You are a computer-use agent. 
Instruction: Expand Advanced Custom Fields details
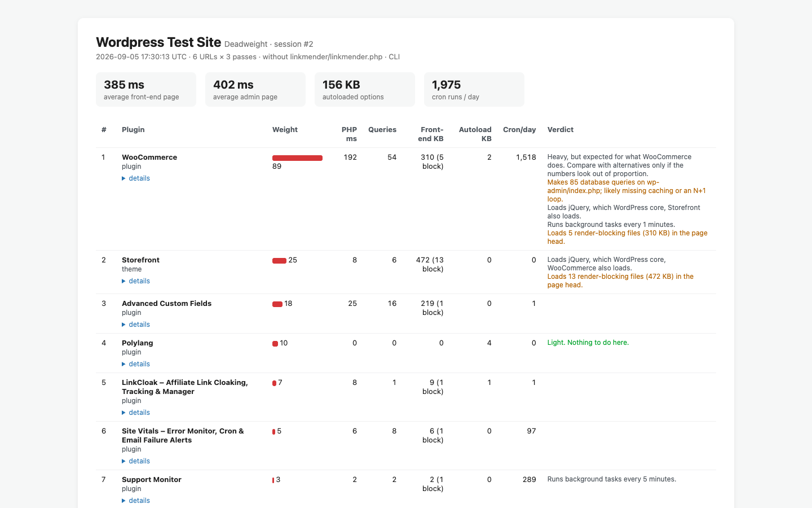136,325
